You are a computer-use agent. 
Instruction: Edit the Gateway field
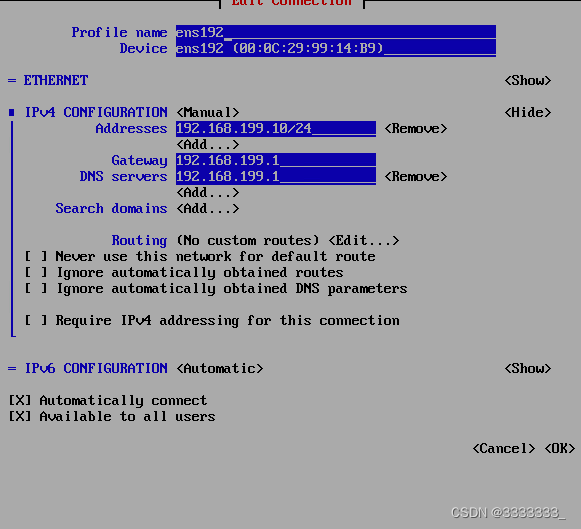coord(276,160)
